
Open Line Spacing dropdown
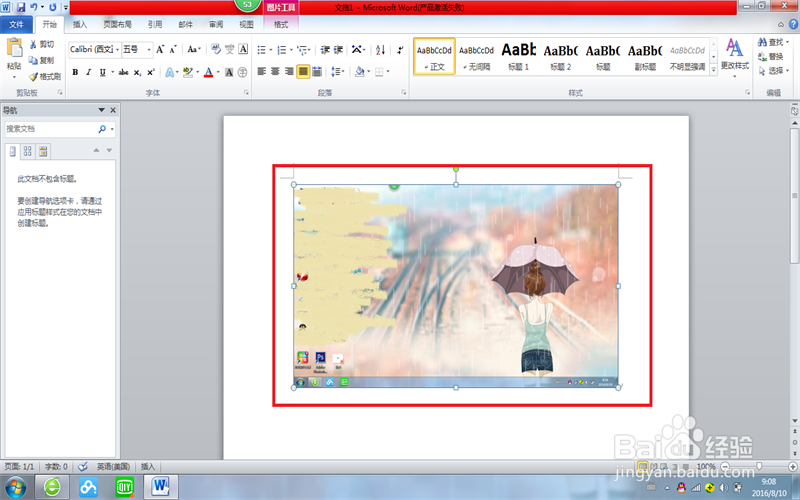pos(338,72)
